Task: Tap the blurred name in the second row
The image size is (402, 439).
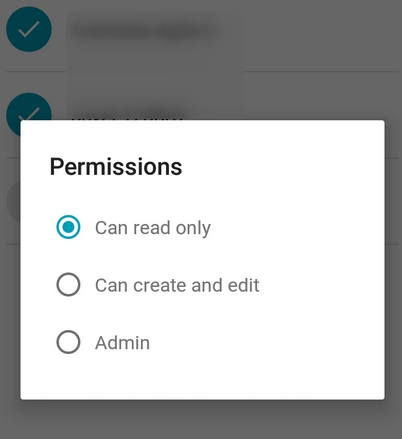Action: [127, 115]
